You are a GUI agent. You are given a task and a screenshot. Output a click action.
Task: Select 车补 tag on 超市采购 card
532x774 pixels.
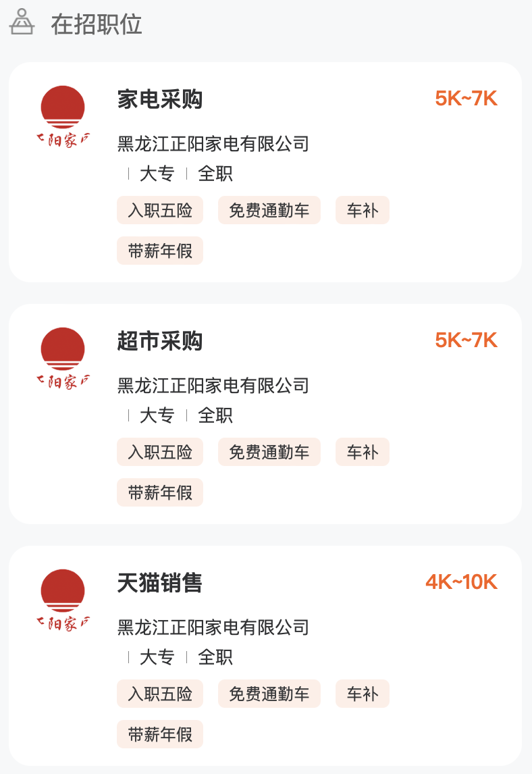362,453
